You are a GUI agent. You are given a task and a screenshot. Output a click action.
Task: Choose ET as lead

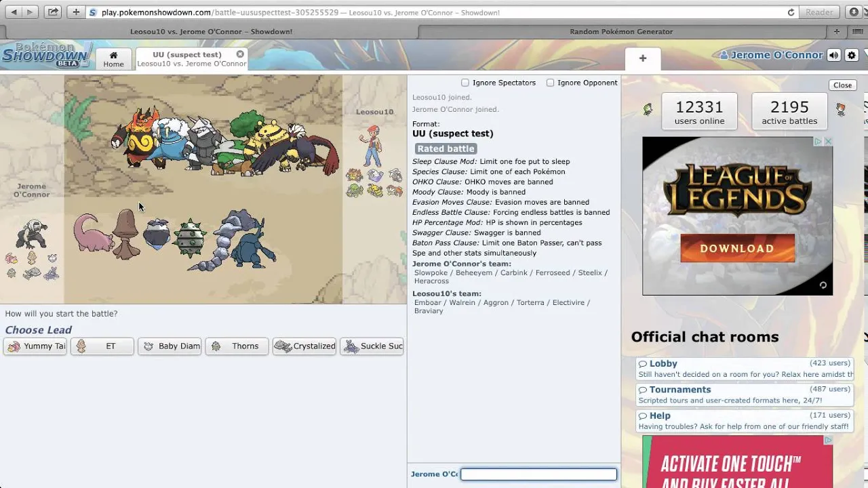click(102, 346)
